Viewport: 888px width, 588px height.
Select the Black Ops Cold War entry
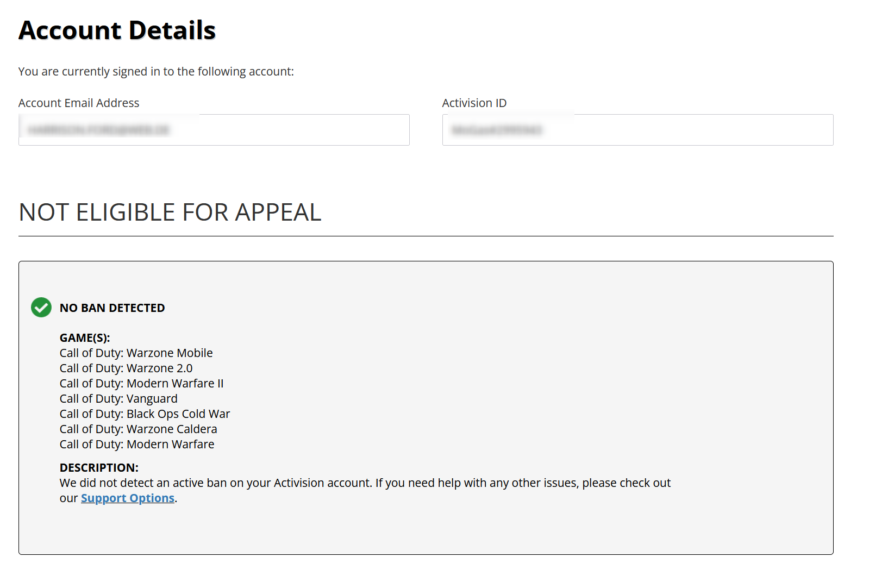[x=145, y=414]
